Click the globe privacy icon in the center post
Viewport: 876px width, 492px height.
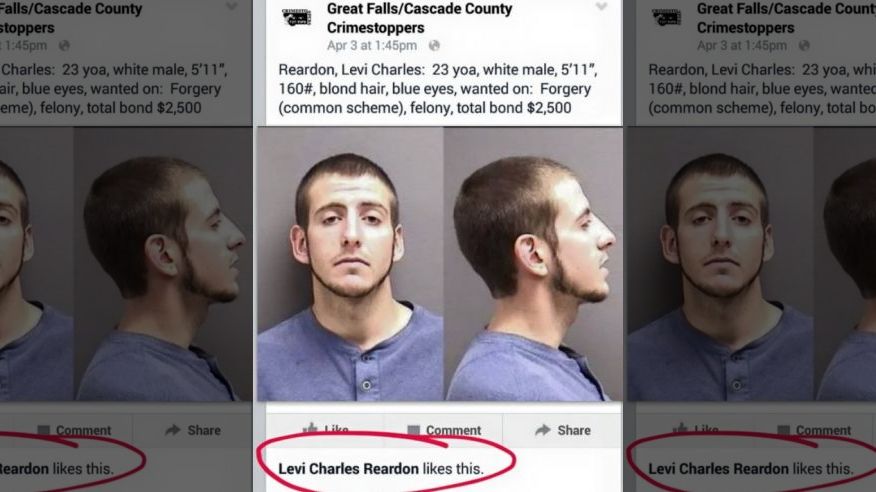coord(434,46)
